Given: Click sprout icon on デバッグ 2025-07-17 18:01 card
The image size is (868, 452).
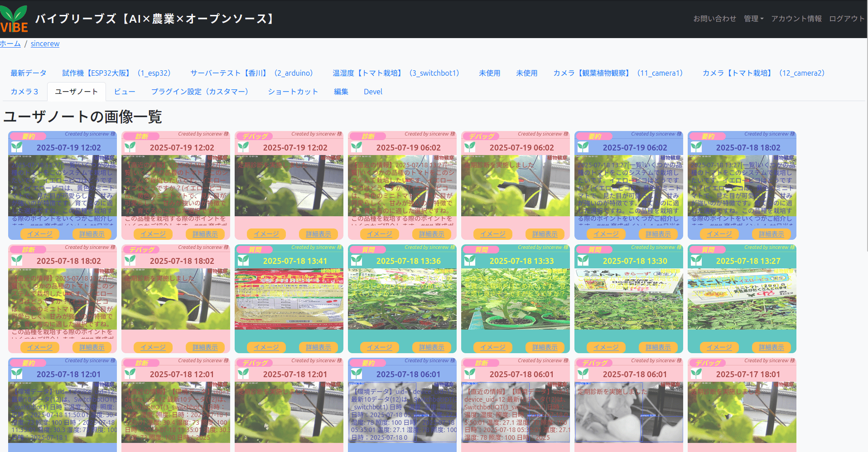Looking at the screenshot, I should [696, 374].
